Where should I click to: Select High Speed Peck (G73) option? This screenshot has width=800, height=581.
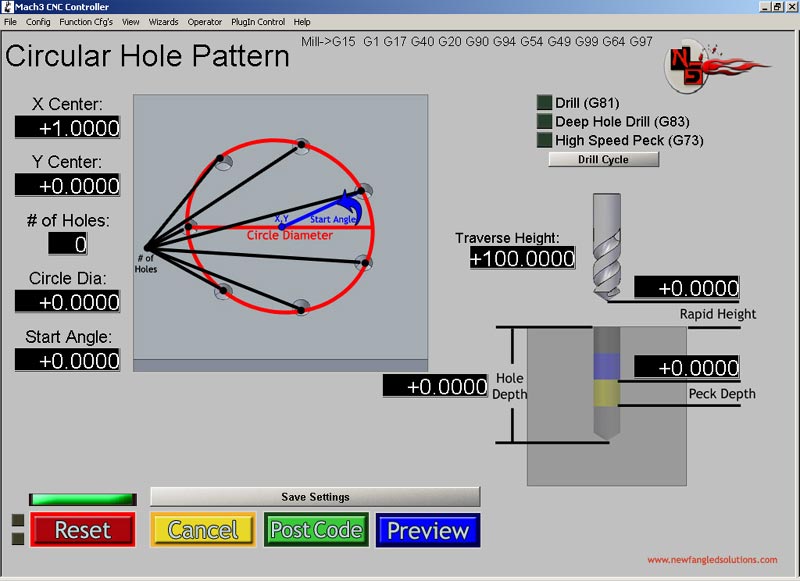544,140
